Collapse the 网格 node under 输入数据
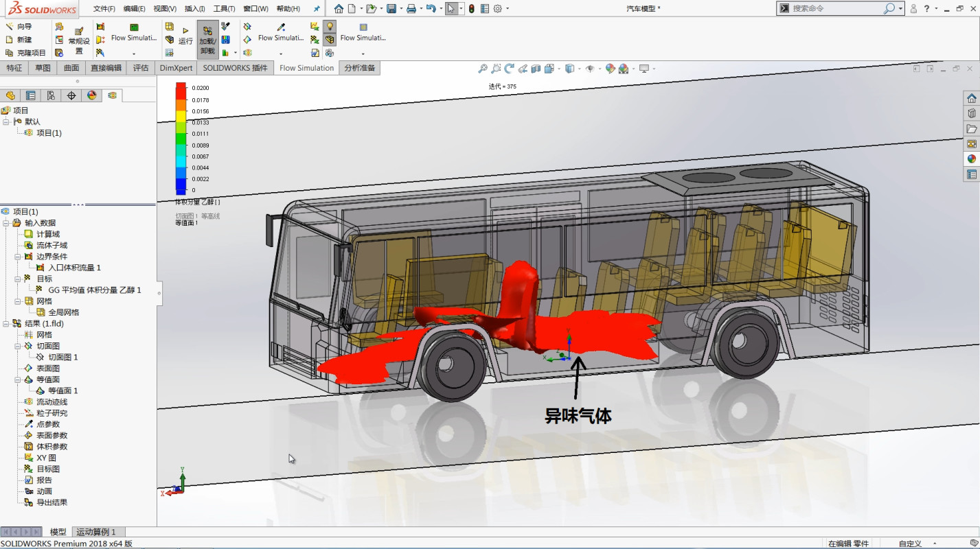This screenshot has width=980, height=549. (x=18, y=301)
